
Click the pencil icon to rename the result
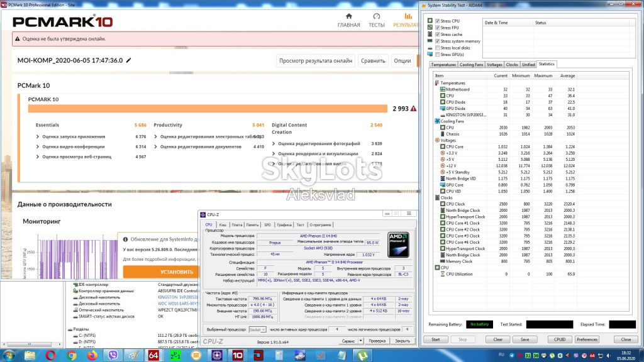coord(128,60)
